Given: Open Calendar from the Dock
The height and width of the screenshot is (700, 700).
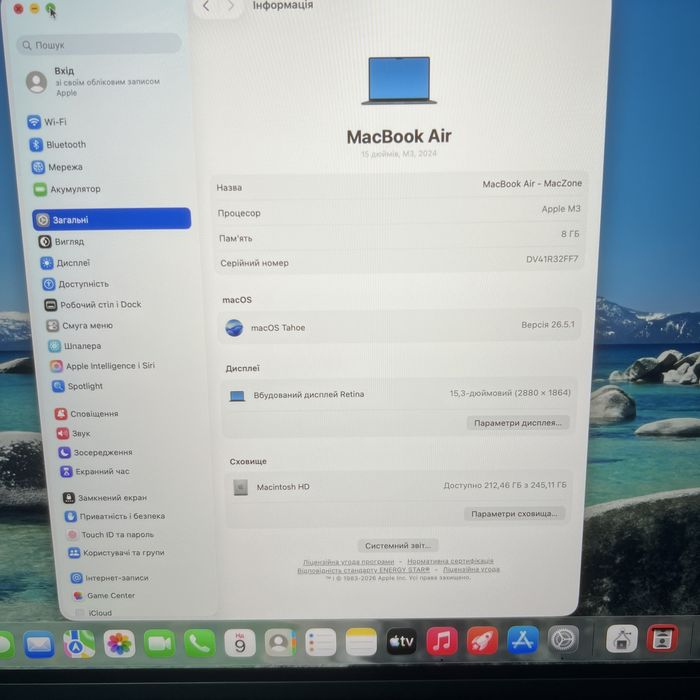Looking at the screenshot, I should coord(240,643).
